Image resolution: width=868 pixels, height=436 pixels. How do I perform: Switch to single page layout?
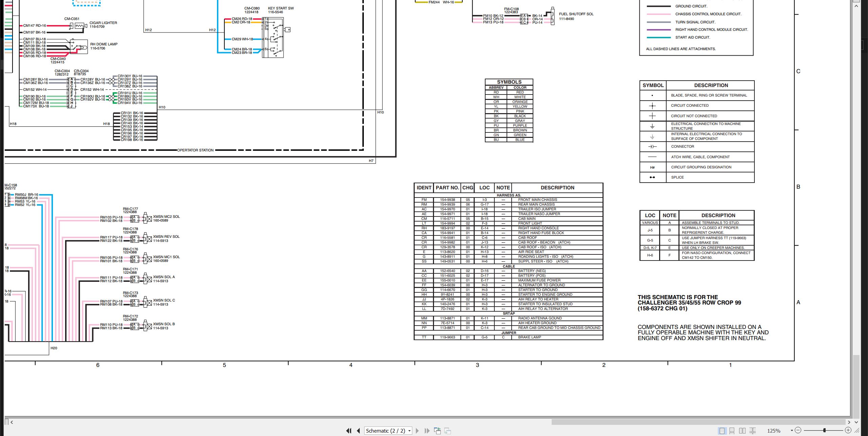coord(722,431)
